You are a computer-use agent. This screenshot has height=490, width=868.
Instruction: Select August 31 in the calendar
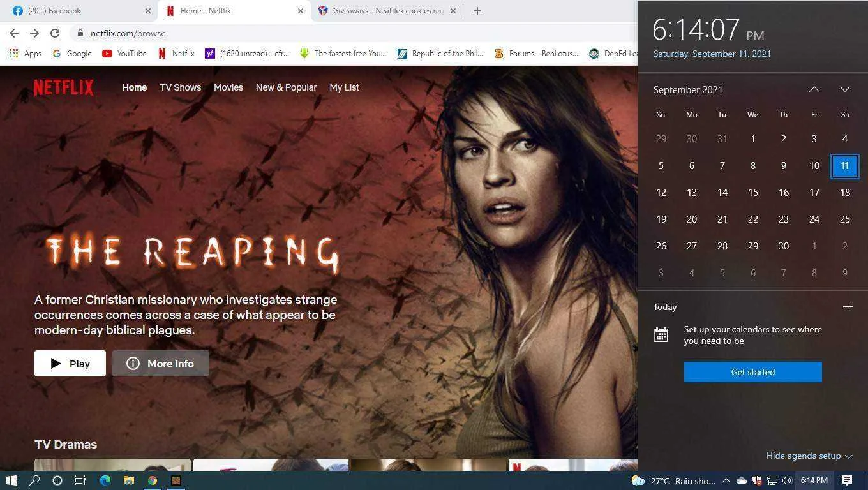(x=722, y=139)
